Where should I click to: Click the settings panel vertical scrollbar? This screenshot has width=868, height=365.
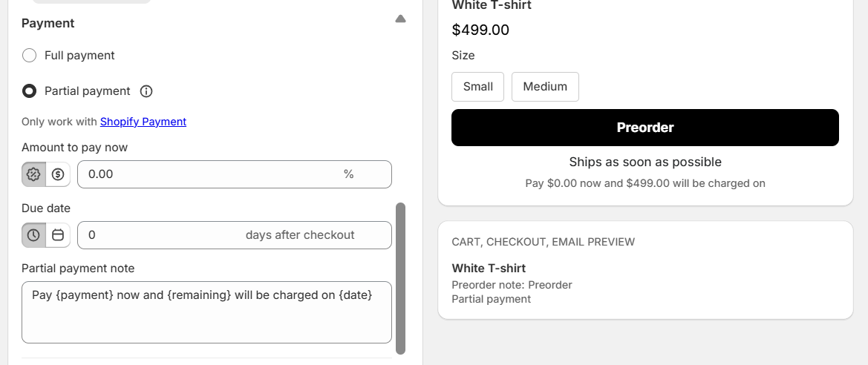point(401,278)
